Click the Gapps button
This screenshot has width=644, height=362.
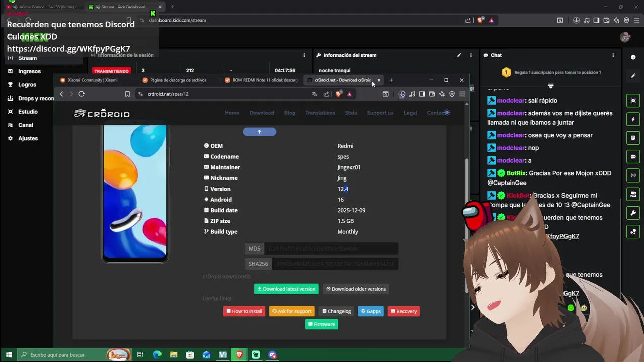coord(371,311)
